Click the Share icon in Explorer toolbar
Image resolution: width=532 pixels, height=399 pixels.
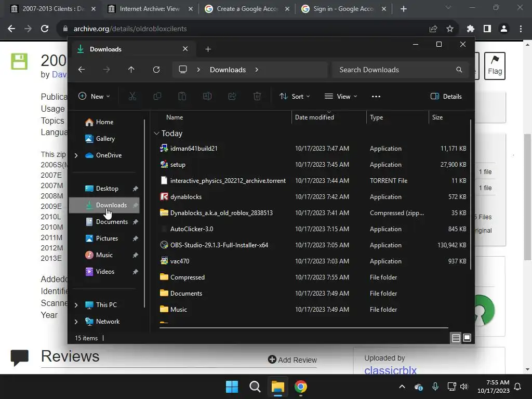click(x=232, y=96)
